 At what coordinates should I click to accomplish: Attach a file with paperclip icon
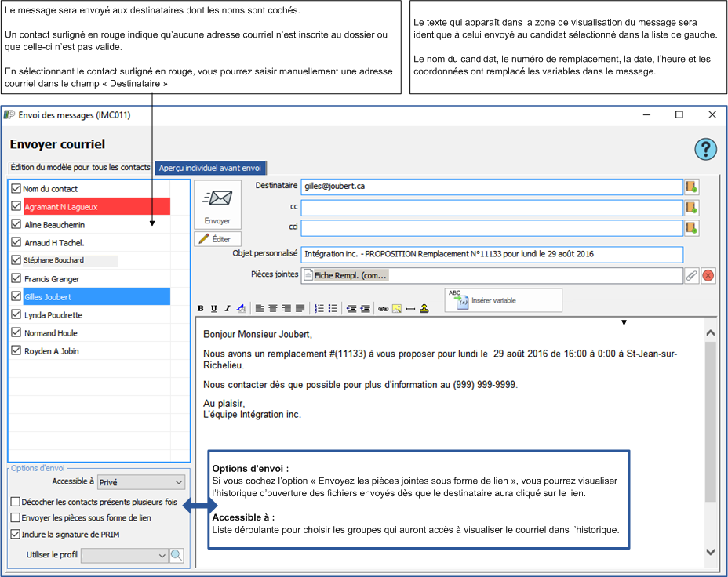(x=691, y=275)
